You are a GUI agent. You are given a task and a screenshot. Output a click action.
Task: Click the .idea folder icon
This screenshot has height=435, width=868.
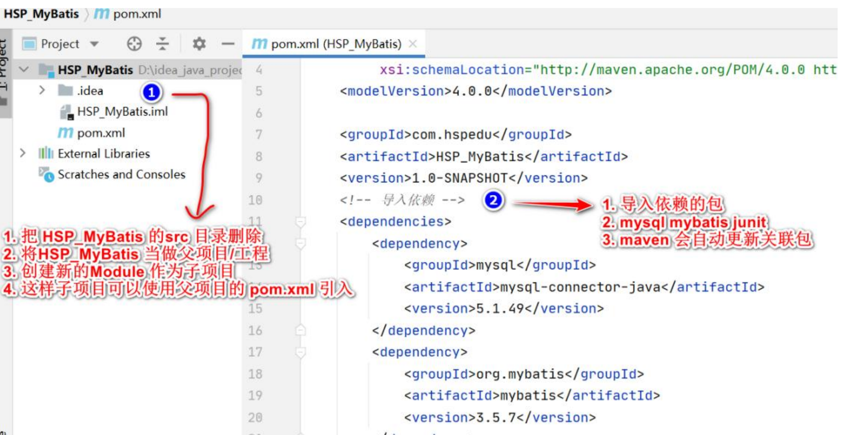[x=65, y=91]
